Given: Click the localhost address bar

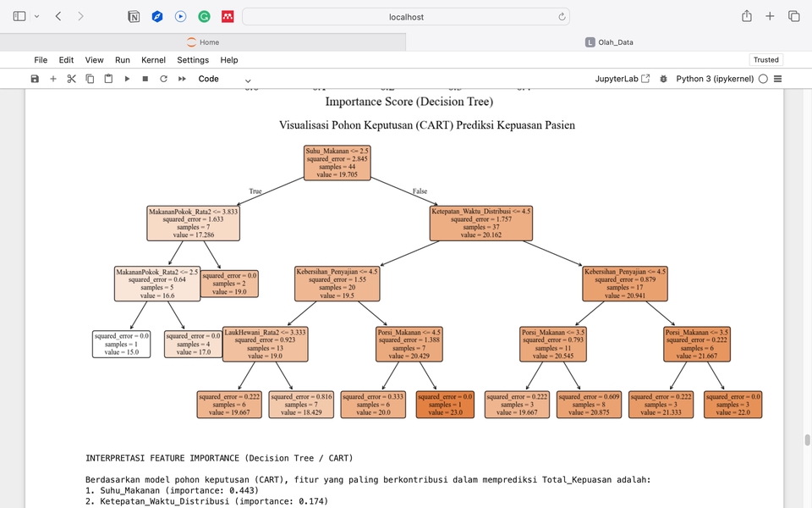Looking at the screenshot, I should point(406,16).
